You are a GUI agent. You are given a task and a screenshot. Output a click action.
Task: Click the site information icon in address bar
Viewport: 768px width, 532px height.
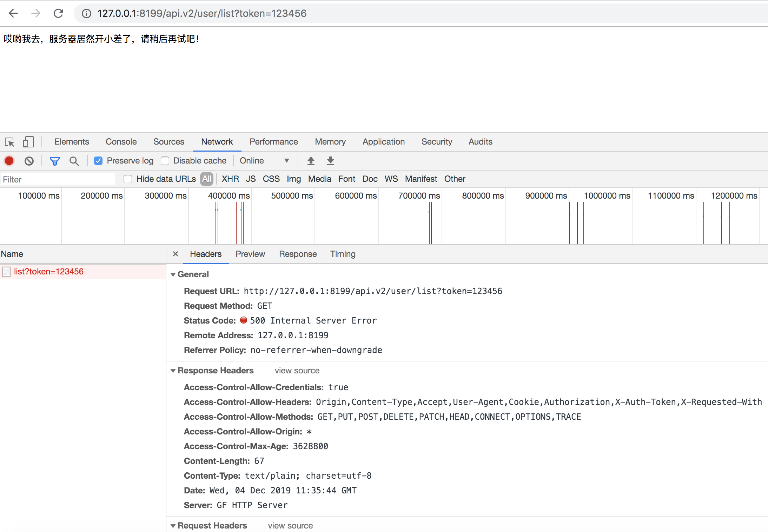(x=86, y=13)
